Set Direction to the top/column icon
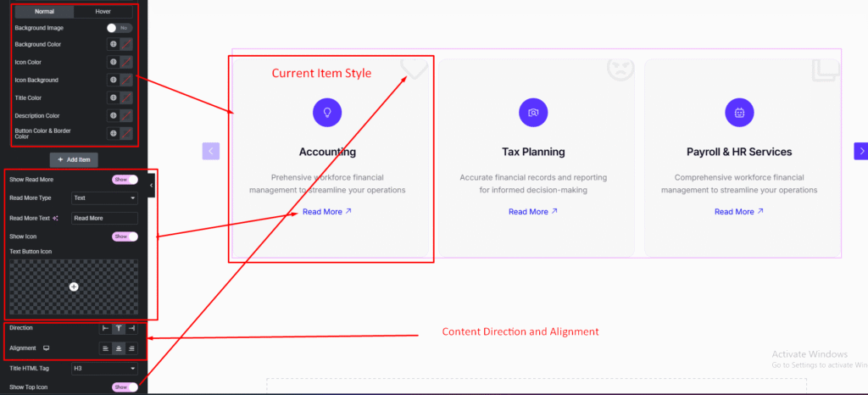Viewport: 868px width, 395px height. 119,328
